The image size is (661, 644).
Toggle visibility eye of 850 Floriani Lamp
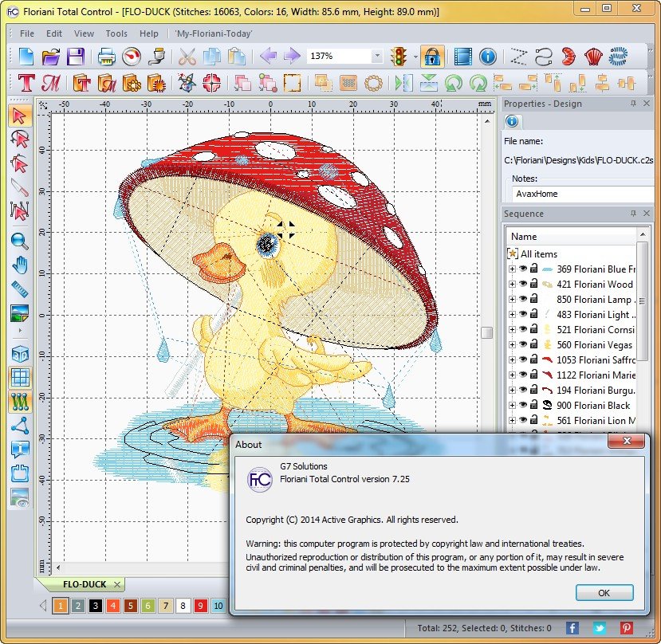pyautogui.click(x=523, y=299)
